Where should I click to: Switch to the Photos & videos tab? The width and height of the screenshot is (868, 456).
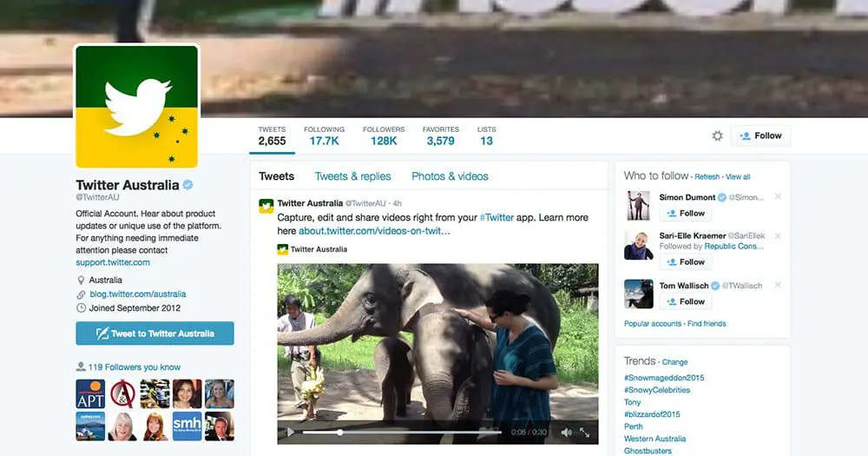(450, 176)
